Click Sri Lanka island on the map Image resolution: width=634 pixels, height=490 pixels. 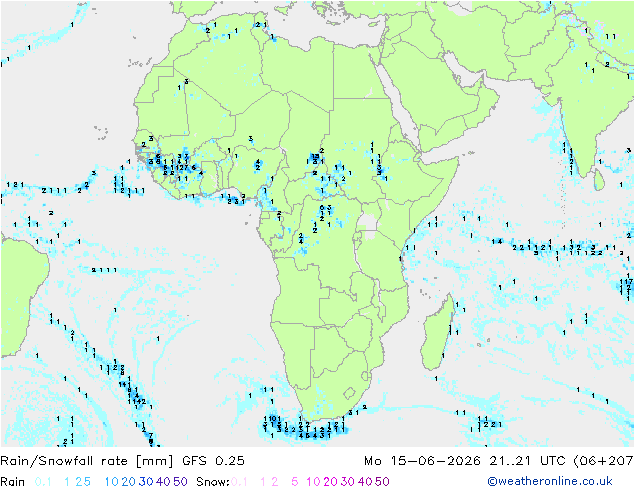(599, 180)
